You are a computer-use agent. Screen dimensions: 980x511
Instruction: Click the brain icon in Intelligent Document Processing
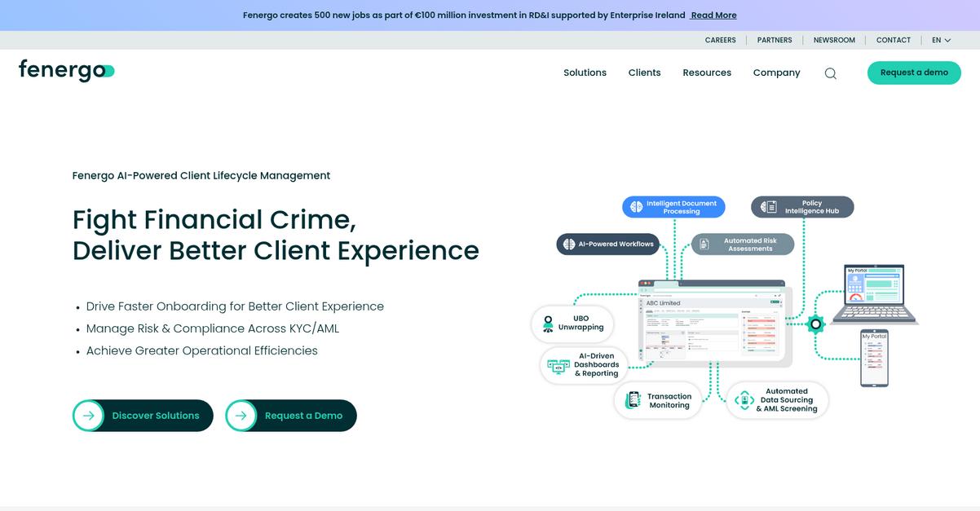point(636,207)
